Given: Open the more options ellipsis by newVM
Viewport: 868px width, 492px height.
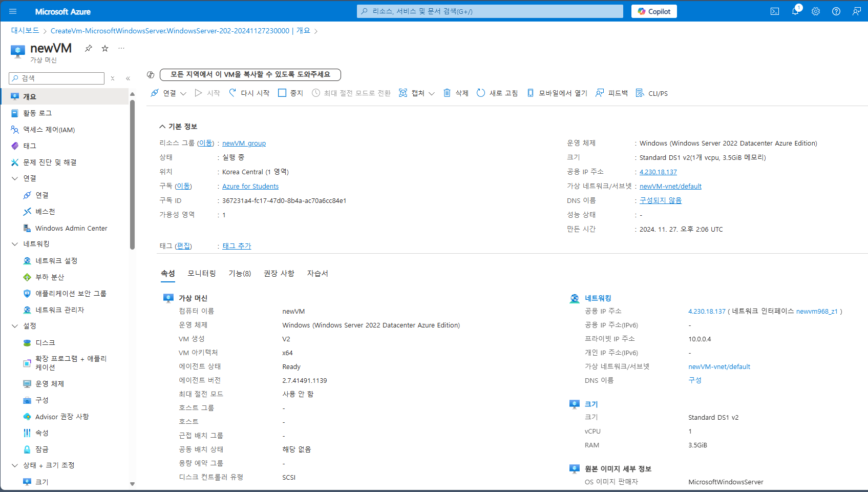Looking at the screenshot, I should pyautogui.click(x=121, y=48).
